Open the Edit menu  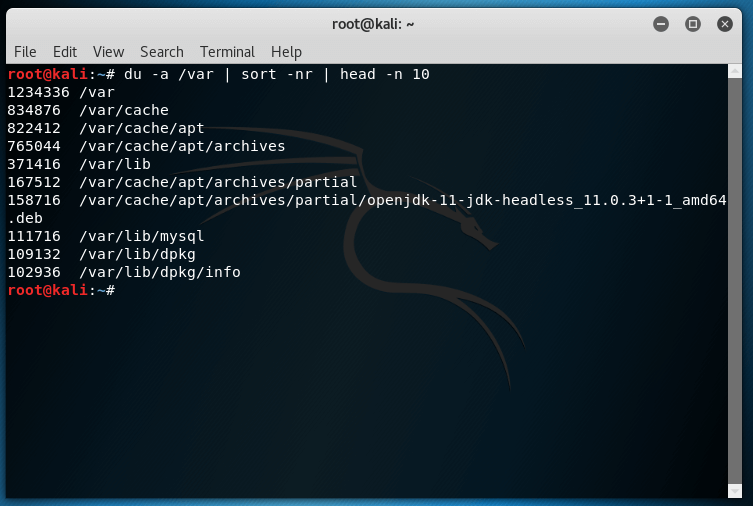point(65,51)
